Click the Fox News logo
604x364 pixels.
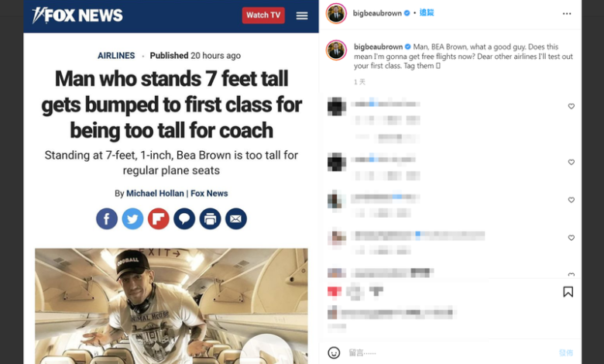click(x=77, y=15)
